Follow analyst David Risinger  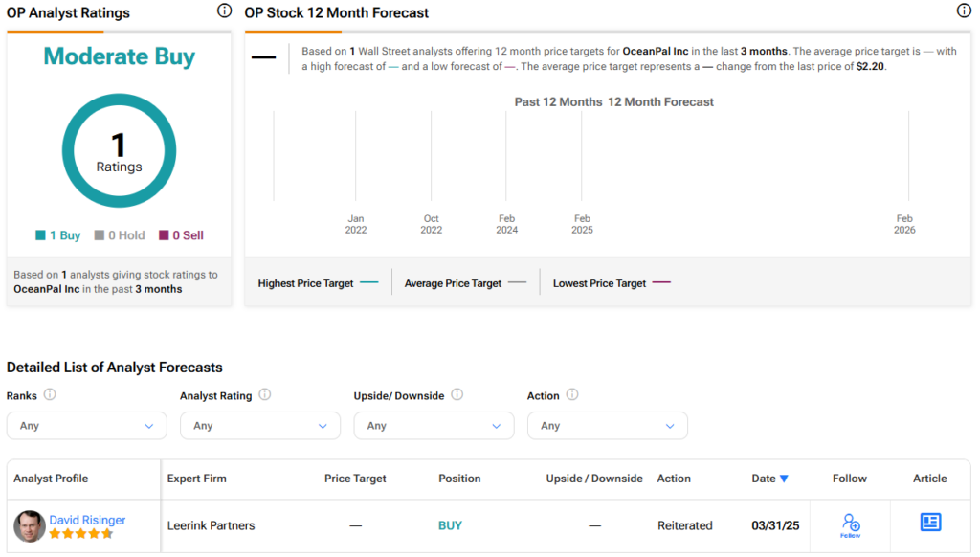(851, 525)
